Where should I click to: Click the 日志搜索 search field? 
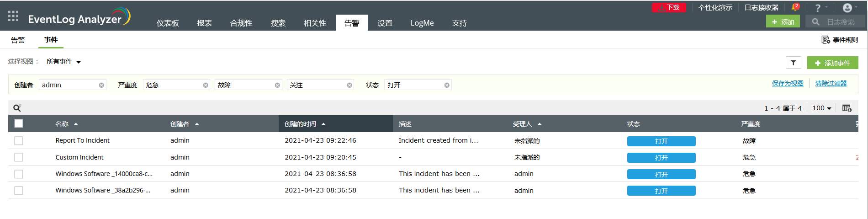click(841, 22)
